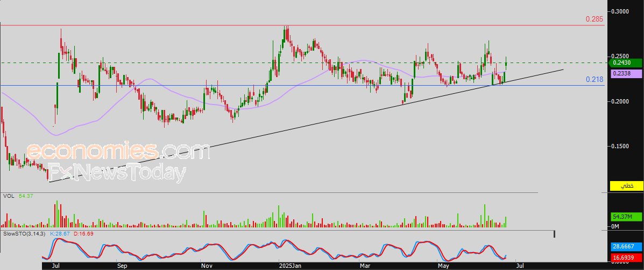
Task: Click the 2025Jan time axis label
Action: point(291,266)
